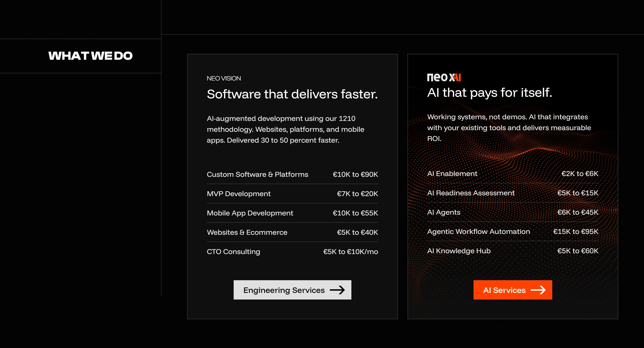Click the €6K to €45K price
Viewport: 644px width, 348px height.
[x=578, y=212]
